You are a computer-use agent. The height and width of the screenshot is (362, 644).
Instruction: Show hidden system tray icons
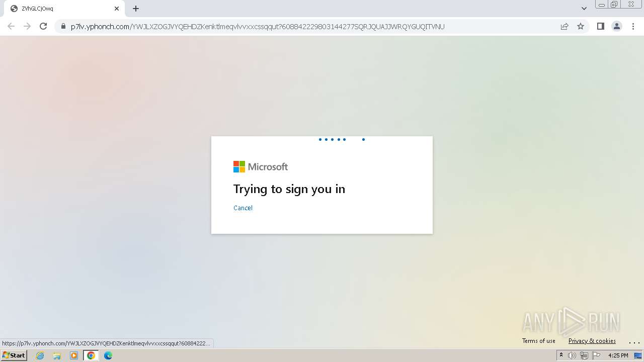point(561,355)
